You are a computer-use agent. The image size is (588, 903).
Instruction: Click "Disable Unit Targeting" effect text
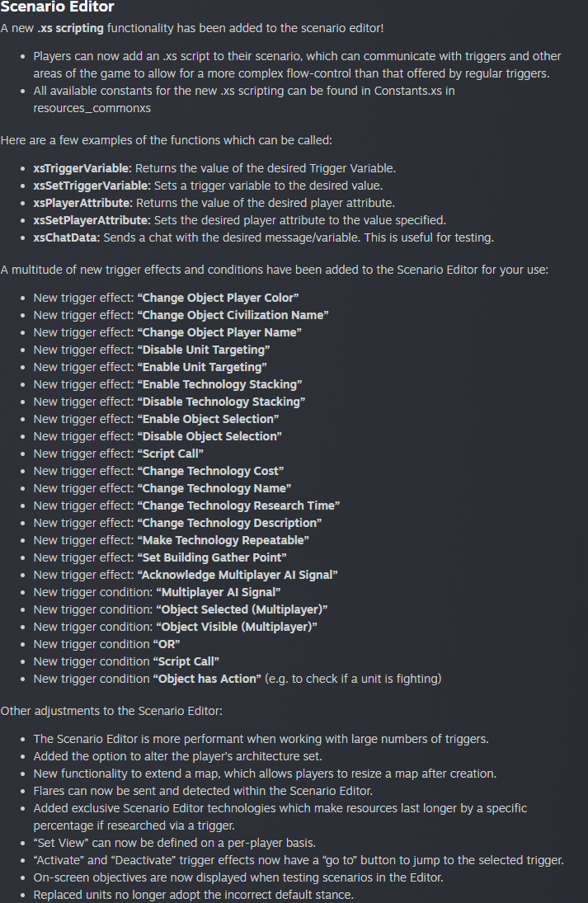[203, 350]
